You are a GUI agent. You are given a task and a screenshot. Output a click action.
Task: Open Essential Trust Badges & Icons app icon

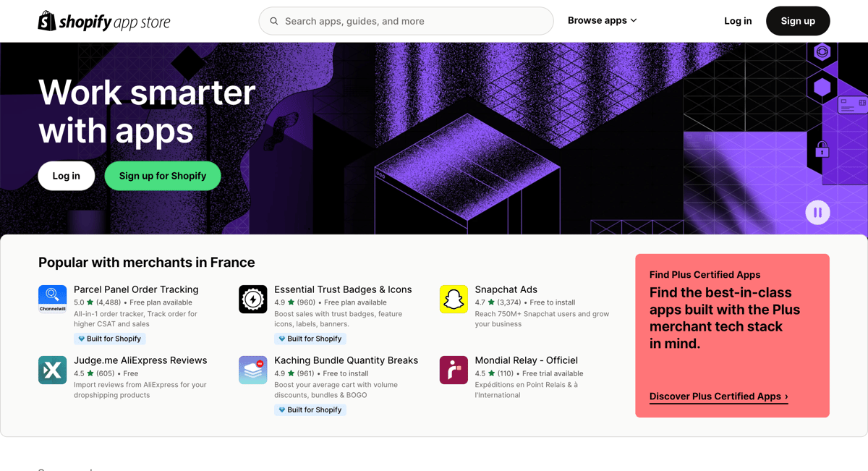253,299
